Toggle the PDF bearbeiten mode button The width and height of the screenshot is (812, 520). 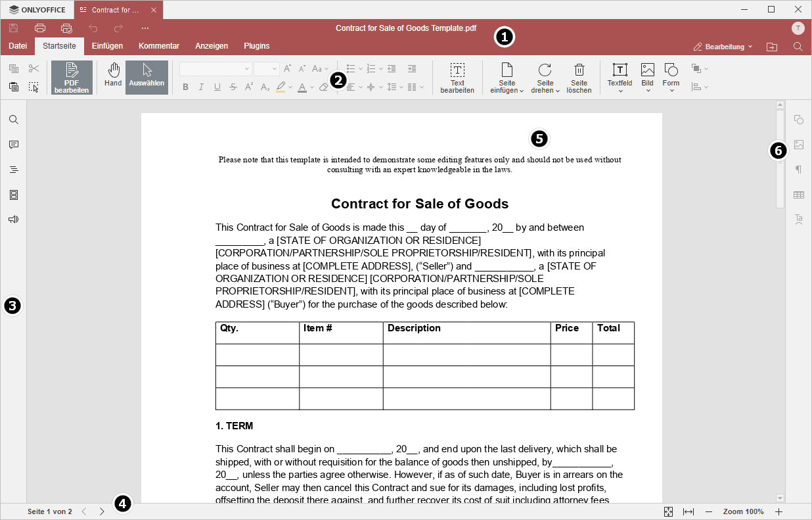click(x=72, y=78)
